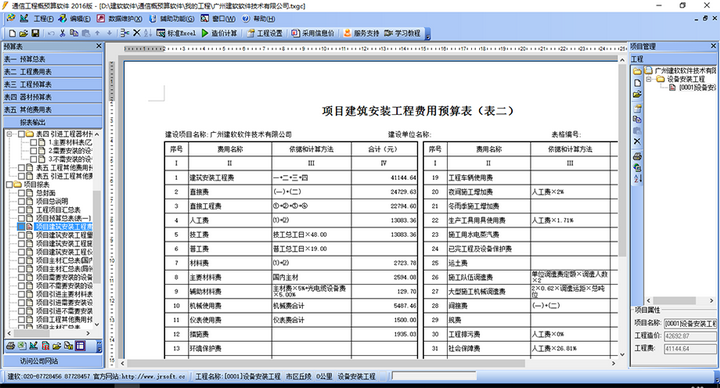Switch to 表四 器材预算表 tab
This screenshot has height=388, width=720.
point(52,97)
